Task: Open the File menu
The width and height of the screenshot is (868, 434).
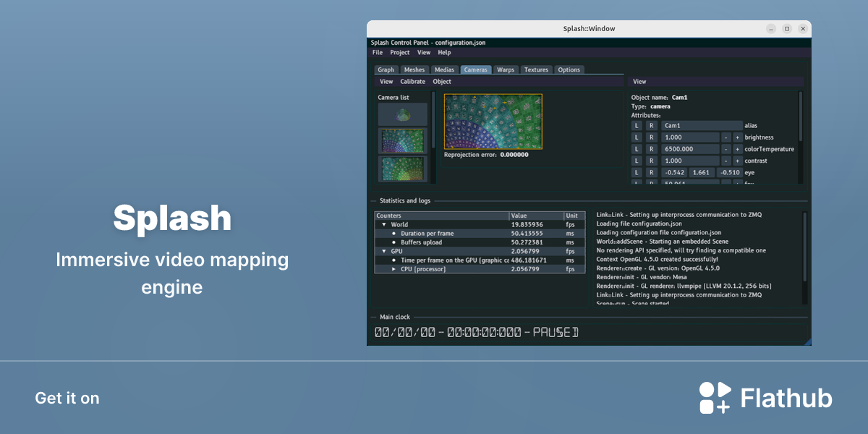Action: [378, 53]
